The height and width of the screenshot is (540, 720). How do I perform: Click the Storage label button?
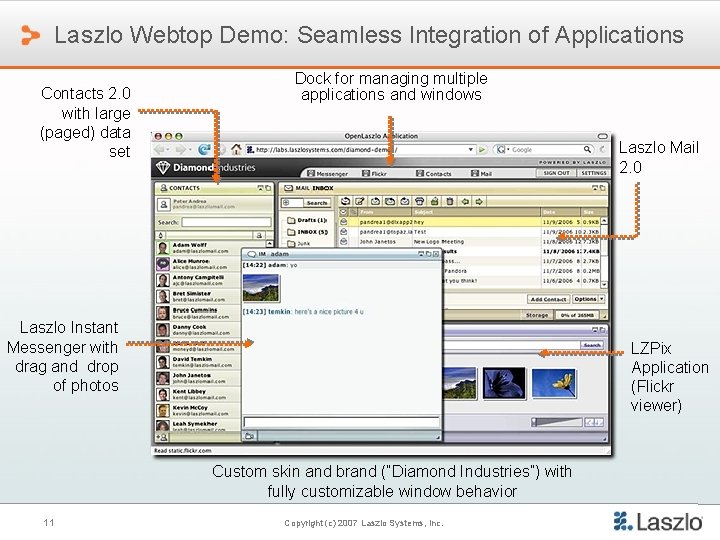point(537,315)
